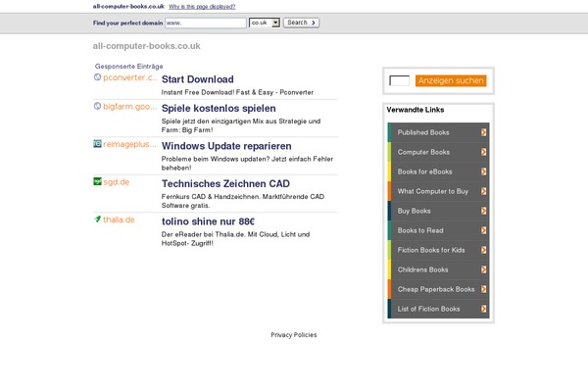Click the pconverter.c... domain link
Viewport: 588px width, 392px height.
130,77
